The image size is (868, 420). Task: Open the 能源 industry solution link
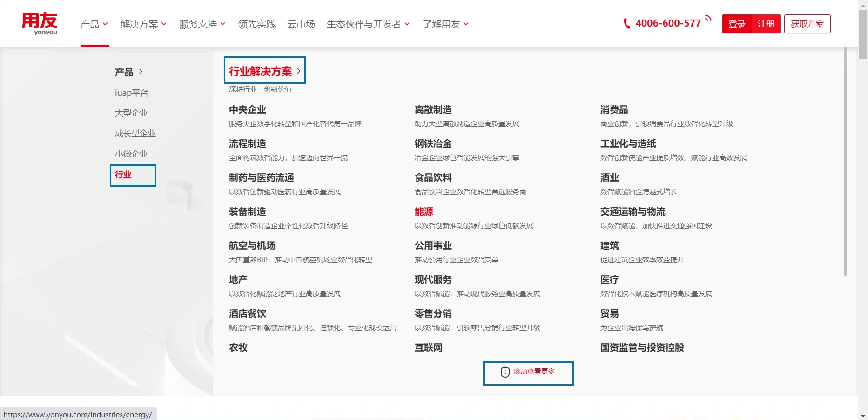tap(424, 211)
